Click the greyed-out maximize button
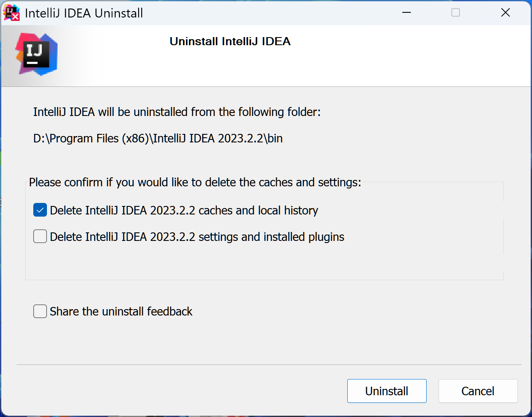This screenshot has height=417, width=532. [x=456, y=13]
